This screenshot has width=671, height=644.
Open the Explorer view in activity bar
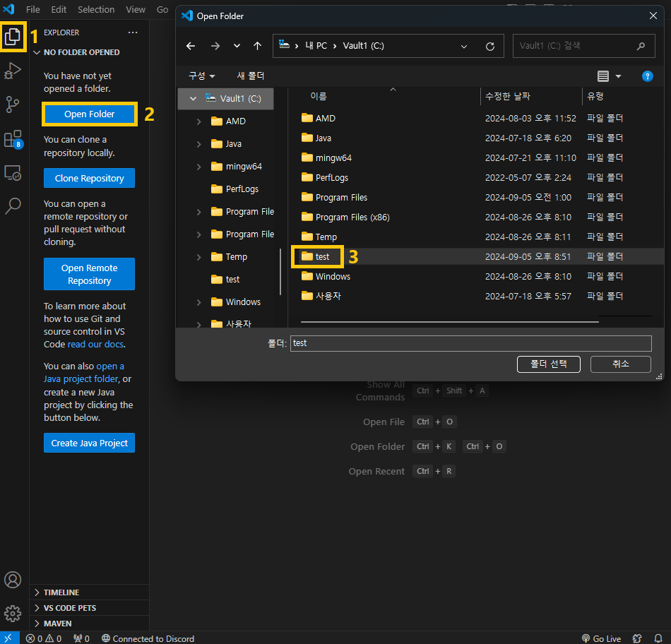coord(13,37)
